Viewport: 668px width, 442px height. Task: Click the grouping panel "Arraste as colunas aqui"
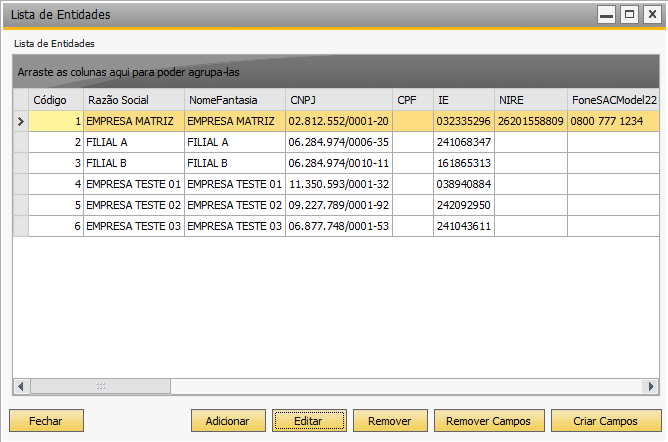click(x=336, y=72)
